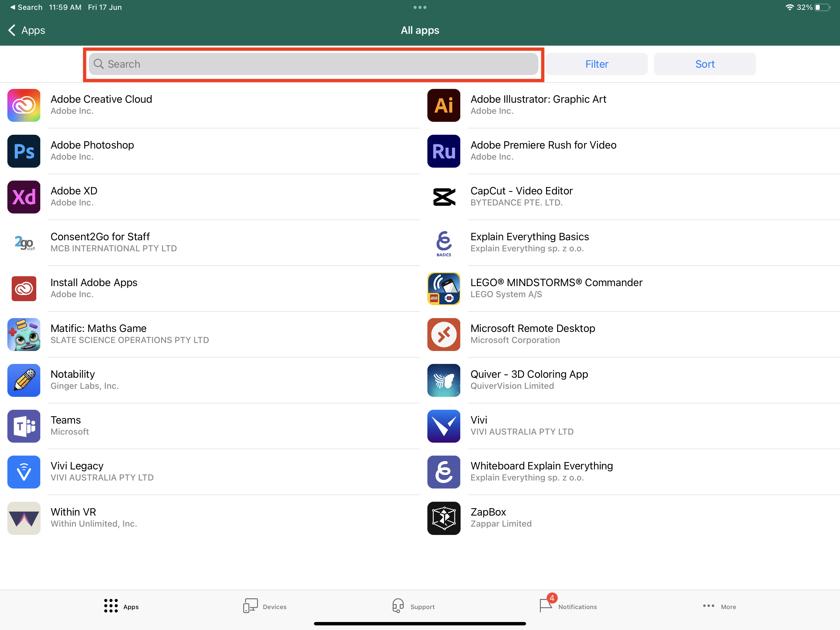Screen dimensions: 840x630
Task: Go back to Apps page
Action: [x=26, y=30]
